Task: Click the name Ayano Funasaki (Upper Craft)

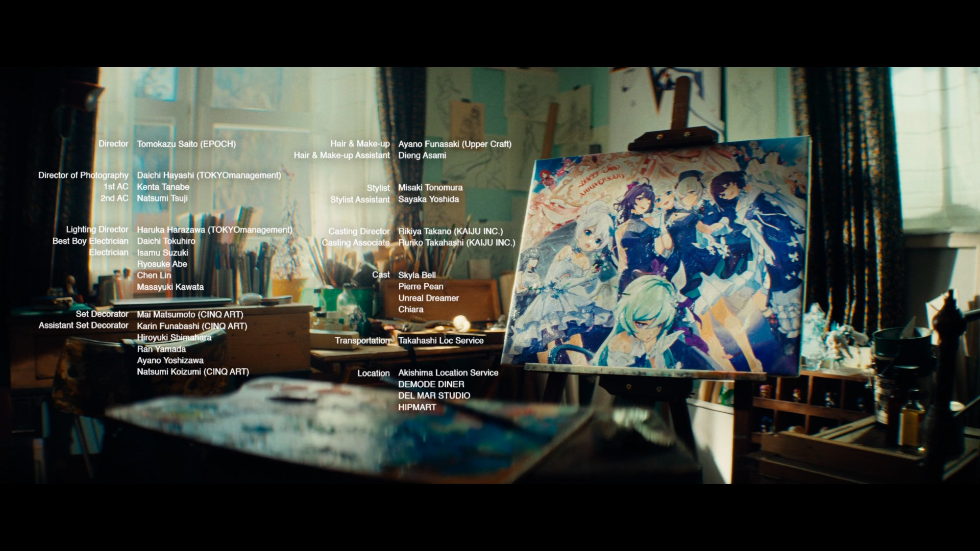Action: 454,144
